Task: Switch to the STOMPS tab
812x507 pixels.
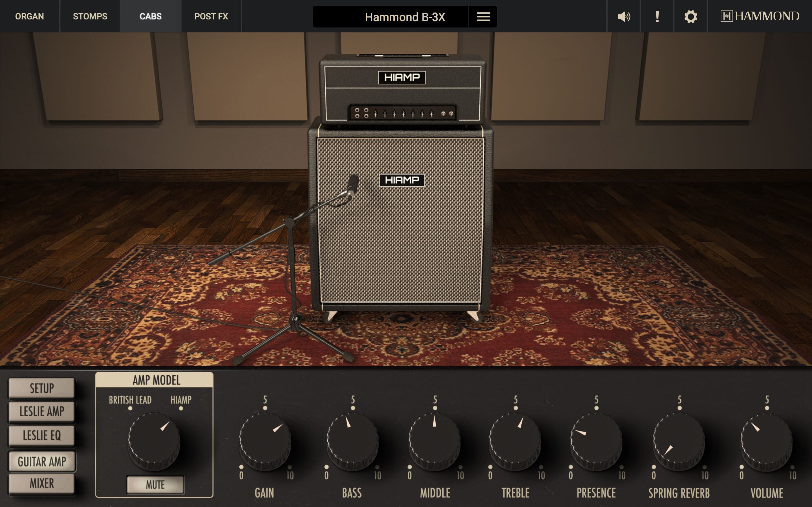Action: click(x=90, y=16)
